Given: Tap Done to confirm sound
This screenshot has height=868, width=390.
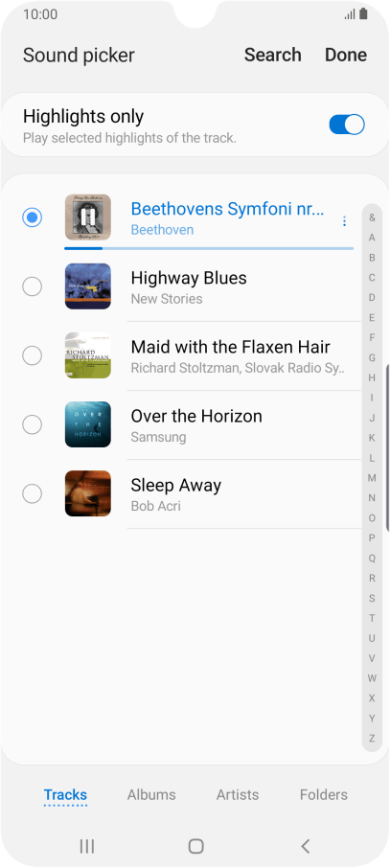Looking at the screenshot, I should tap(346, 55).
